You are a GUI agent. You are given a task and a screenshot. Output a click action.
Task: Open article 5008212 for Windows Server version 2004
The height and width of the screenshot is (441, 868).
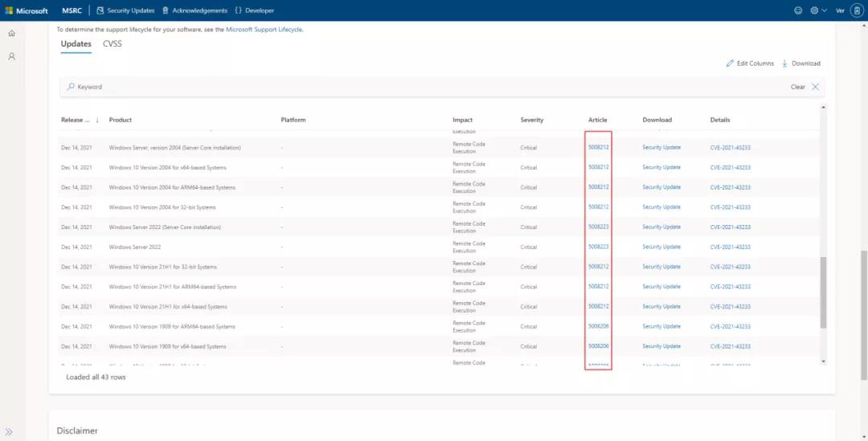[599, 147]
